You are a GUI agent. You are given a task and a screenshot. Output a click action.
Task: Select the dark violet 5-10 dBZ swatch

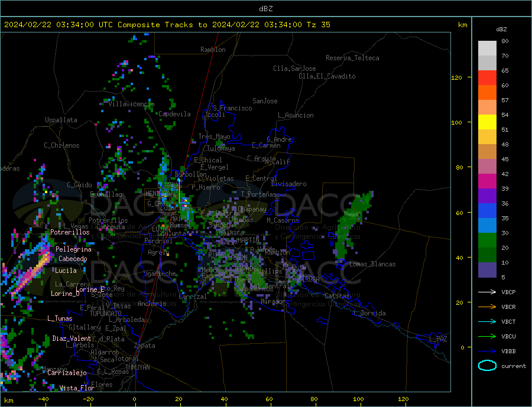(487, 270)
